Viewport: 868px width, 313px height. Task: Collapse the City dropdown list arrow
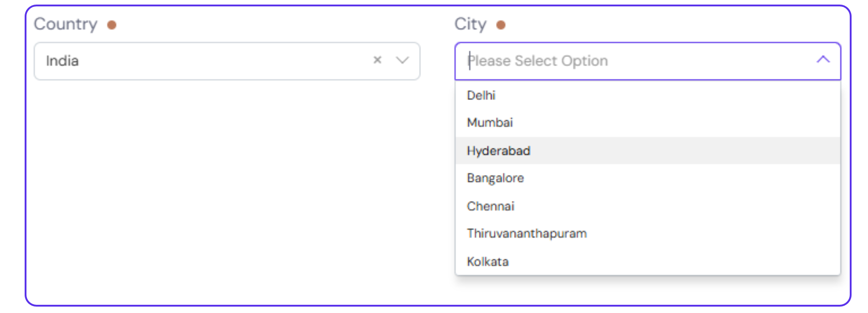point(823,60)
